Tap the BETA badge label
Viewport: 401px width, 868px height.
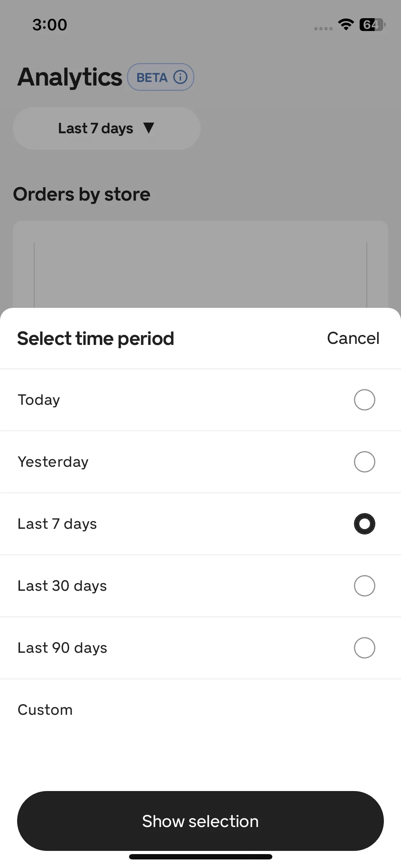(x=152, y=77)
